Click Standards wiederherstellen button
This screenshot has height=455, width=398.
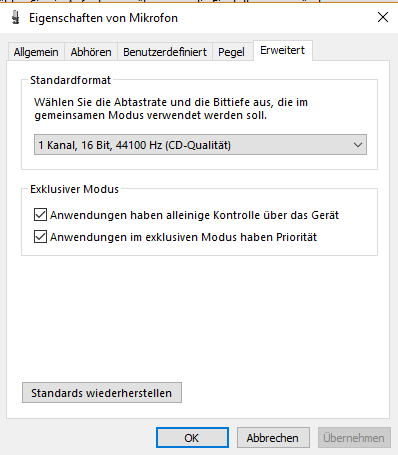[102, 393]
